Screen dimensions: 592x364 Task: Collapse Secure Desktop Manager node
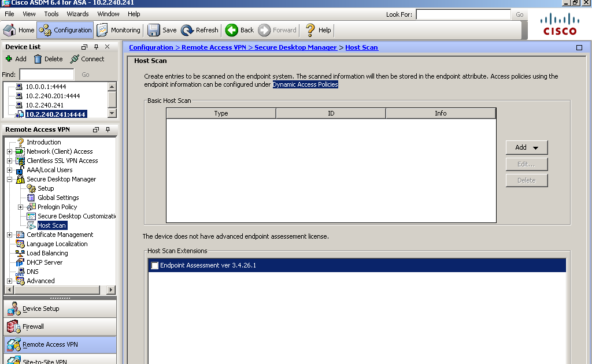10,179
